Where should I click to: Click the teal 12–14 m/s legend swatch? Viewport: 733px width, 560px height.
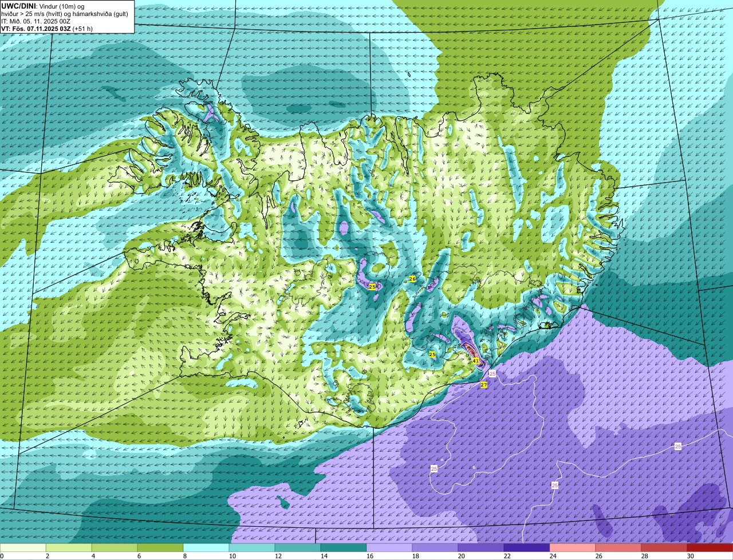tap(298, 548)
